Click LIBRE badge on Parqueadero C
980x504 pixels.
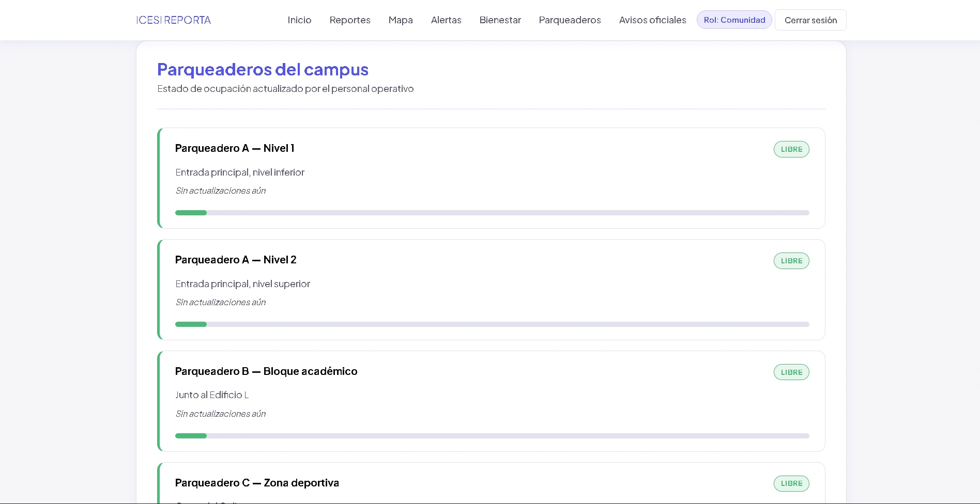point(791,483)
